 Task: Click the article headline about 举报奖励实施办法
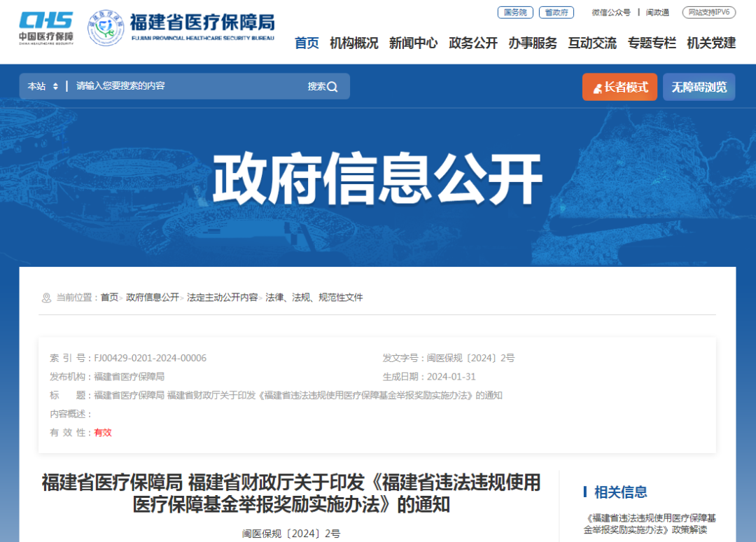click(291, 494)
